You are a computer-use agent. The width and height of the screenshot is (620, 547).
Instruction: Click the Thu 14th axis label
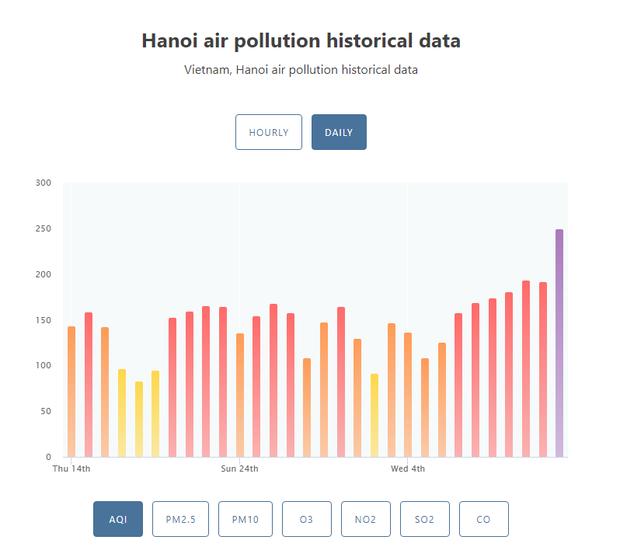point(72,468)
